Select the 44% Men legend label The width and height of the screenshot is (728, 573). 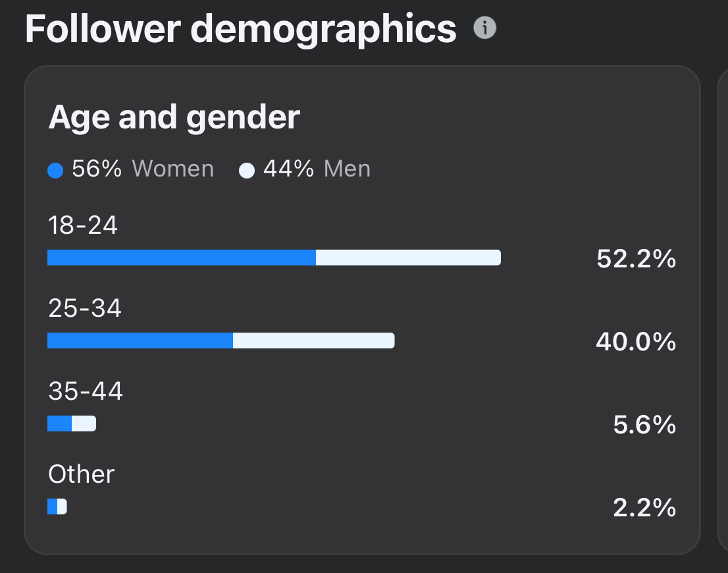(x=317, y=168)
